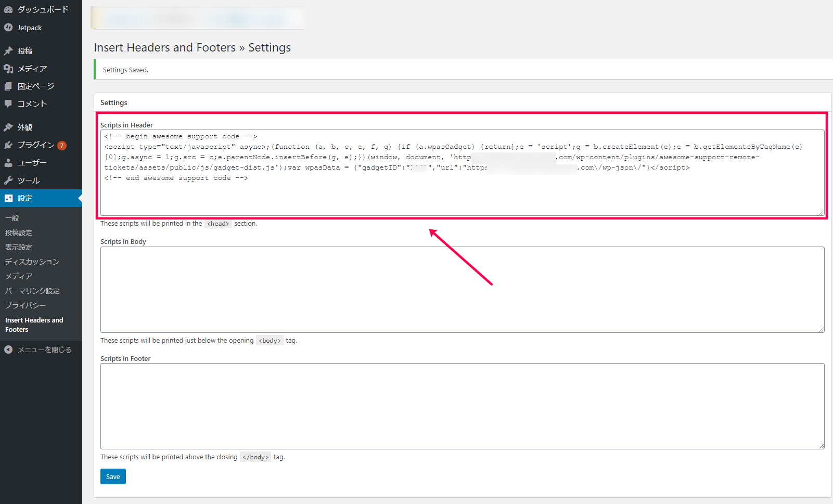Screen dimensions: 833x504
Task: Focus the Scripts in Header textarea
Action: click(463, 173)
